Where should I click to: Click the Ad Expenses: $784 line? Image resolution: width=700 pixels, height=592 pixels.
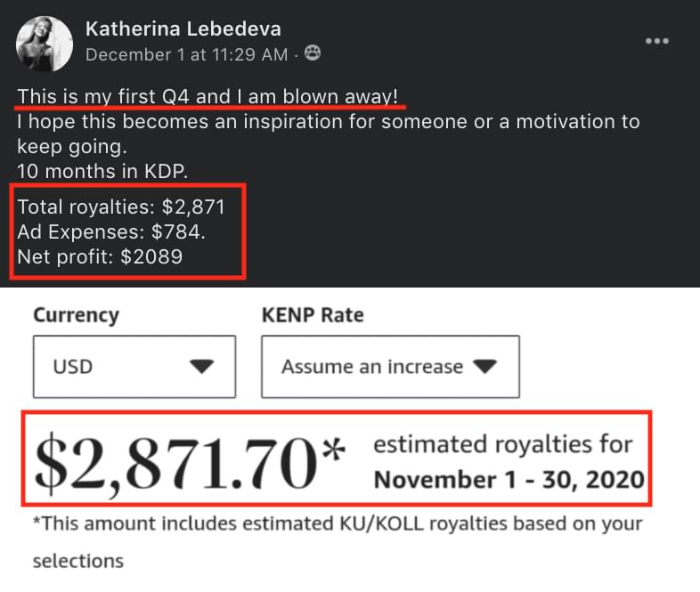111,232
